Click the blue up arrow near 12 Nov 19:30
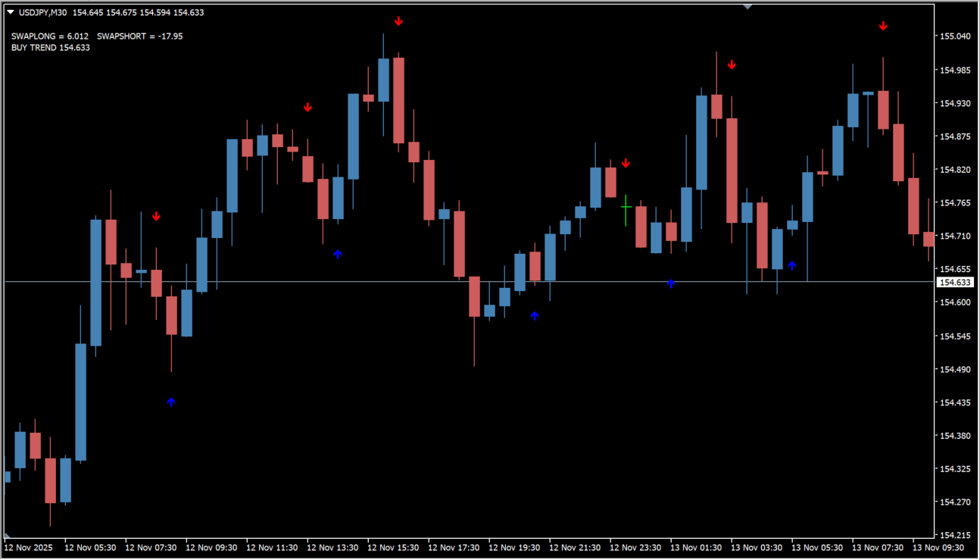This screenshot has width=980, height=560. [x=535, y=315]
